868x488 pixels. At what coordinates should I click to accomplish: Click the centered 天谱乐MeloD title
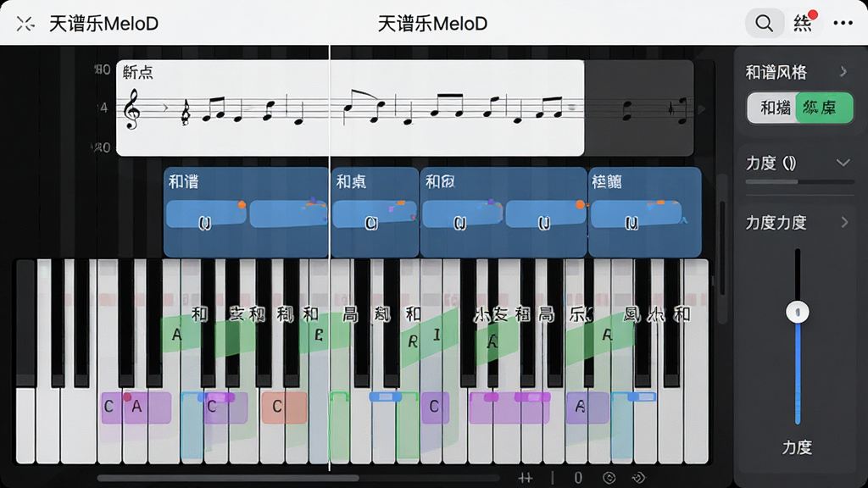pyautogui.click(x=432, y=24)
